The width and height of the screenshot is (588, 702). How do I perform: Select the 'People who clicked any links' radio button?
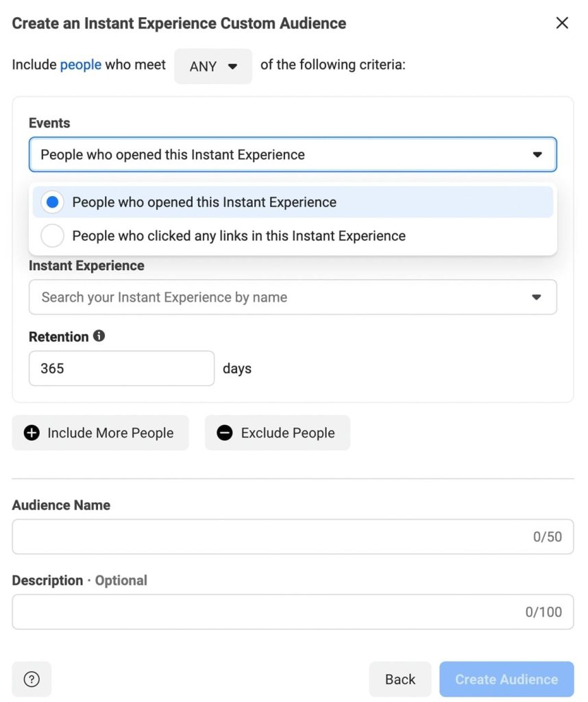point(53,236)
